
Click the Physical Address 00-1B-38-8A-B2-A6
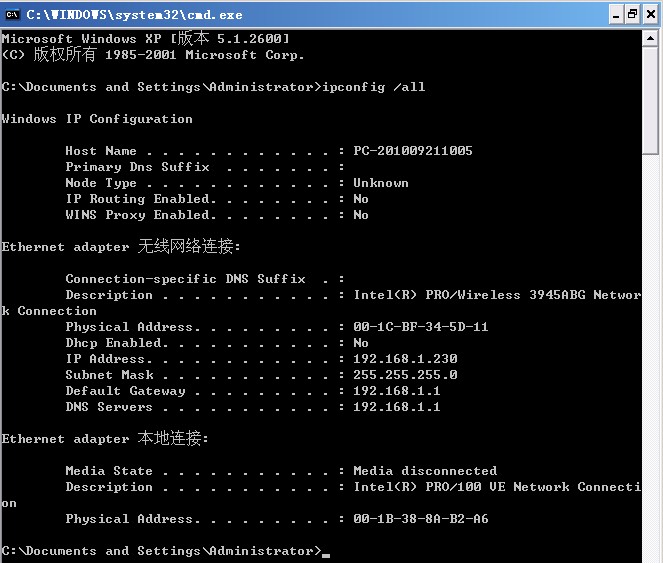[x=420, y=519]
